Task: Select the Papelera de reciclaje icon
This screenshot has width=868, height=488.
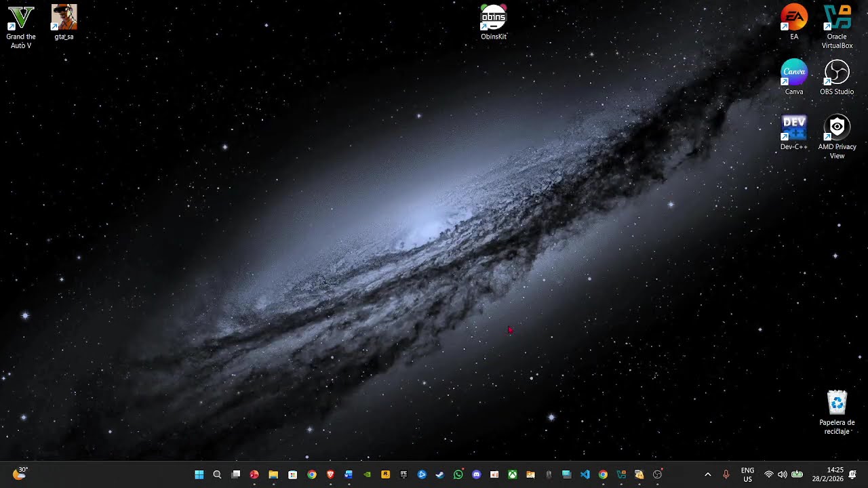Action: (x=837, y=412)
